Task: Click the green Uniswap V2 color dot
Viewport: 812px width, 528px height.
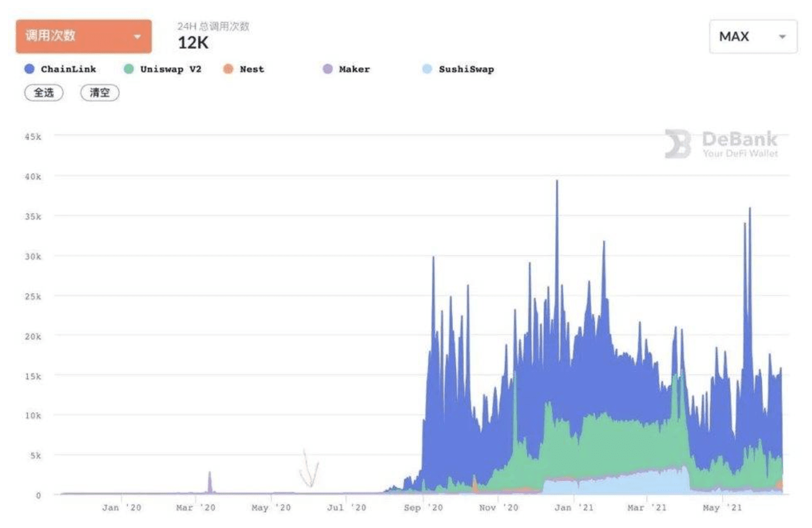Action: (129, 69)
